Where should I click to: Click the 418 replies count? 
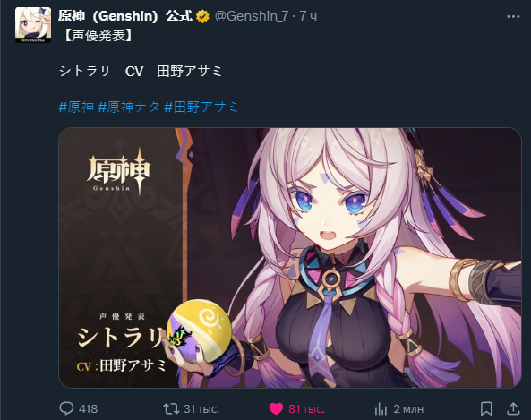[88, 409]
